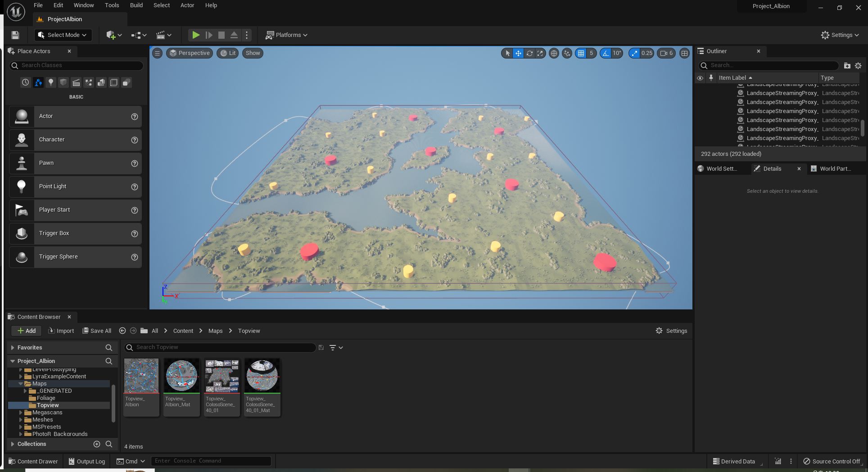Select the translate (move) gizmo tool

[518, 53]
